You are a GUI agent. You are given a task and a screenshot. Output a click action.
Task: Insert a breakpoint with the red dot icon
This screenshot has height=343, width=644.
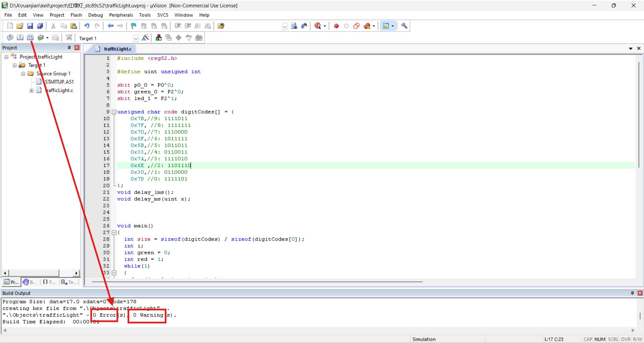336,26
